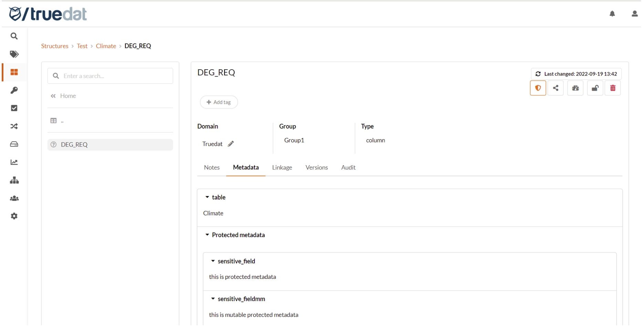
Task: Open the user profile icon
Action: coord(634,14)
